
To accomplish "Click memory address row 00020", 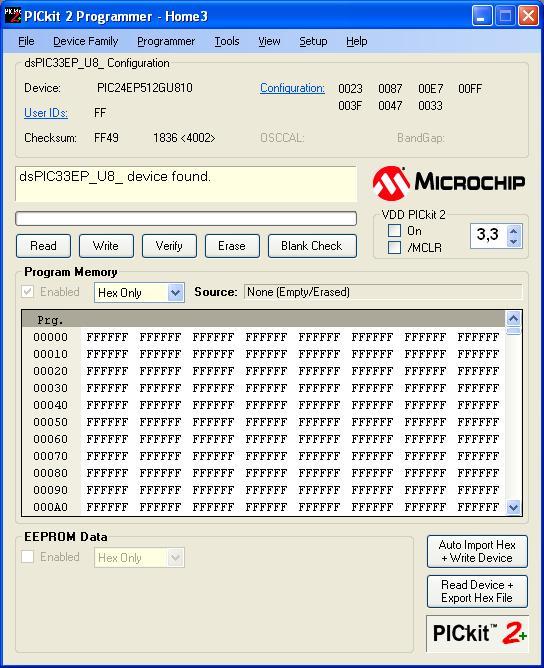I will point(51,371).
